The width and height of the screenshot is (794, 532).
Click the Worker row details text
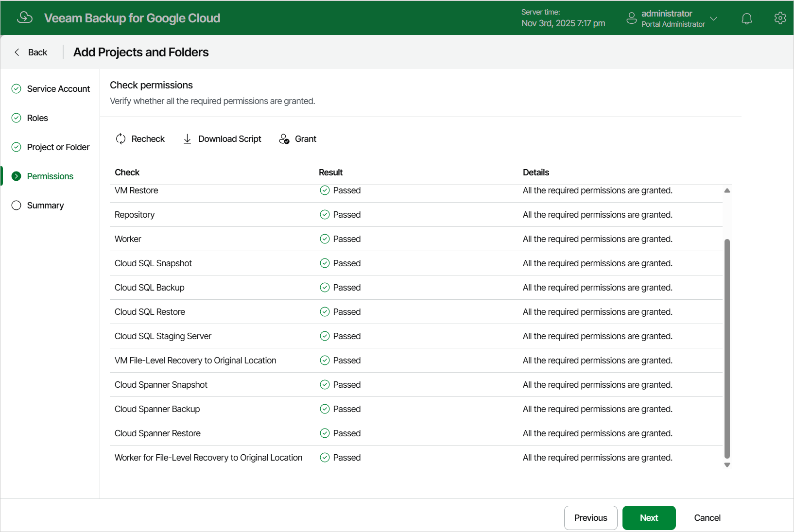coord(598,239)
